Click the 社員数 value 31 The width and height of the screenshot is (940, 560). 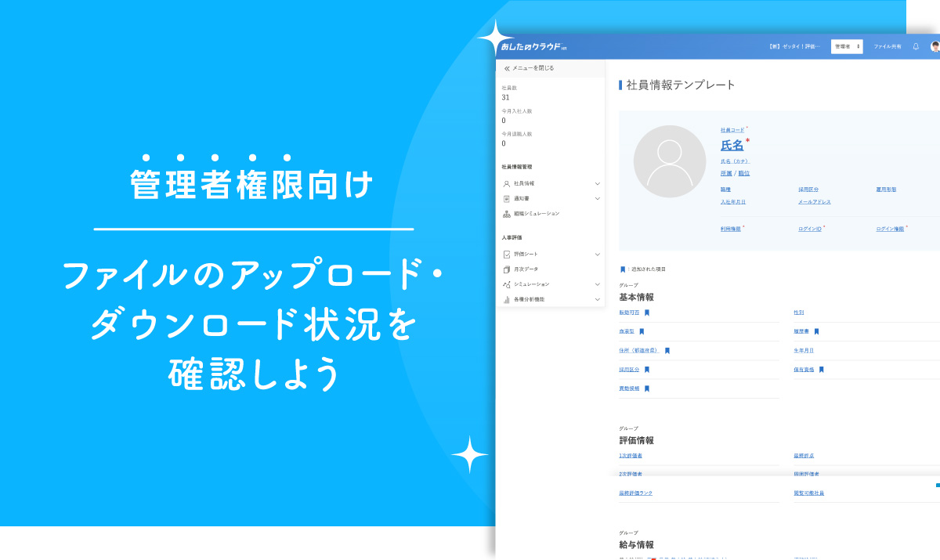coord(505,98)
